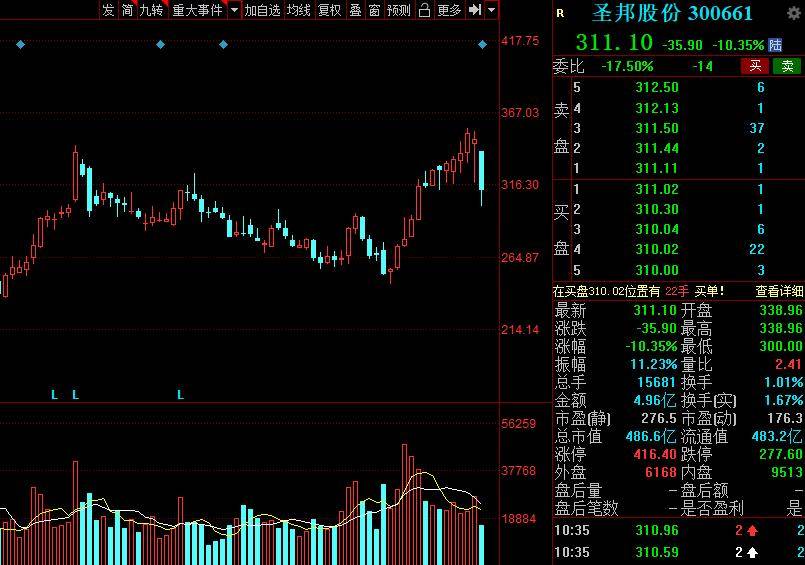This screenshot has width=805, height=565.
Task: Click the R badge next to the stock name
Action: click(x=560, y=14)
